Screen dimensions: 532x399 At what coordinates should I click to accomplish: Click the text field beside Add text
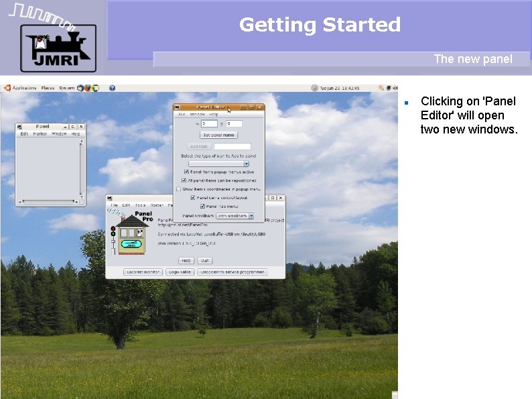[x=232, y=147]
